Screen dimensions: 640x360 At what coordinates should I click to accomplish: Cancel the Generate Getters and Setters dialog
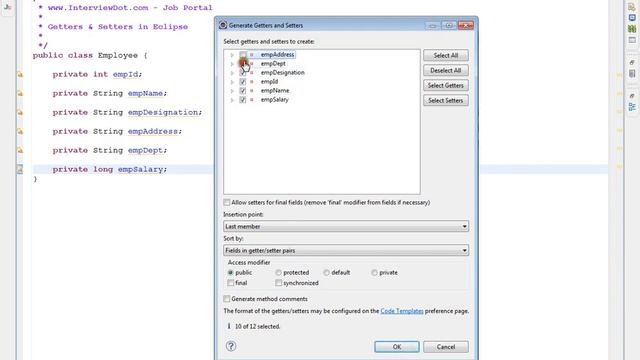pyautogui.click(x=446, y=347)
